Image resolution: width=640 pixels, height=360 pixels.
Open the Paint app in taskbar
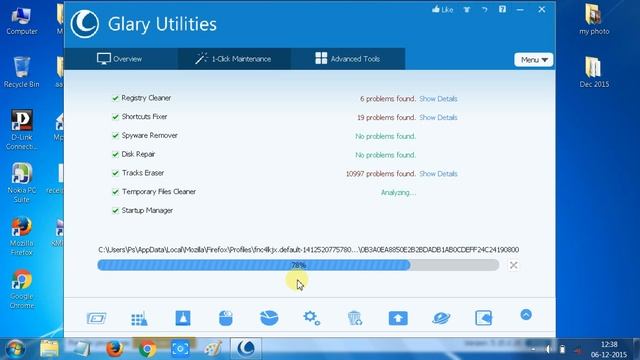pyautogui.click(x=213, y=349)
